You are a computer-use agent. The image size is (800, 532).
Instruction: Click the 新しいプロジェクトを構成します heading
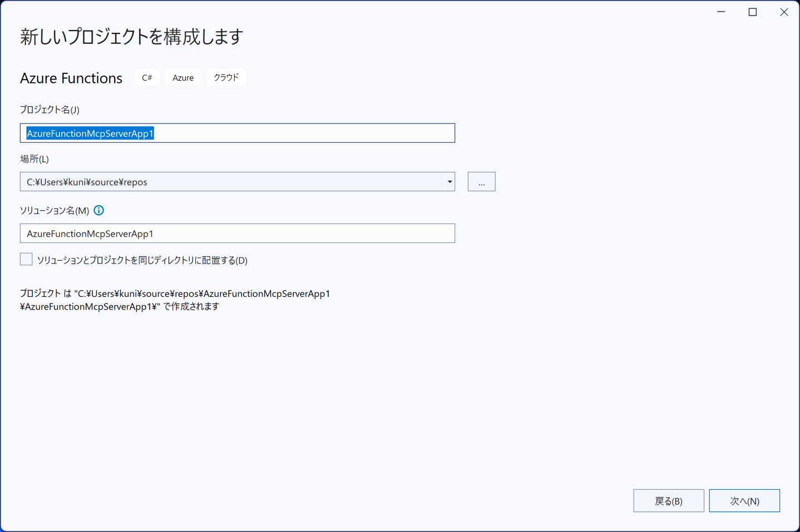coord(132,37)
